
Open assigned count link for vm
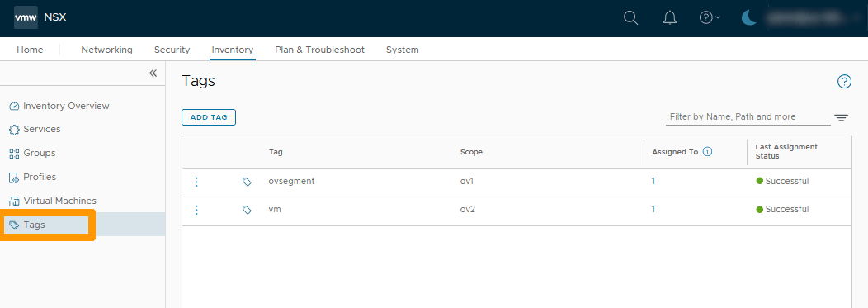[653, 210]
